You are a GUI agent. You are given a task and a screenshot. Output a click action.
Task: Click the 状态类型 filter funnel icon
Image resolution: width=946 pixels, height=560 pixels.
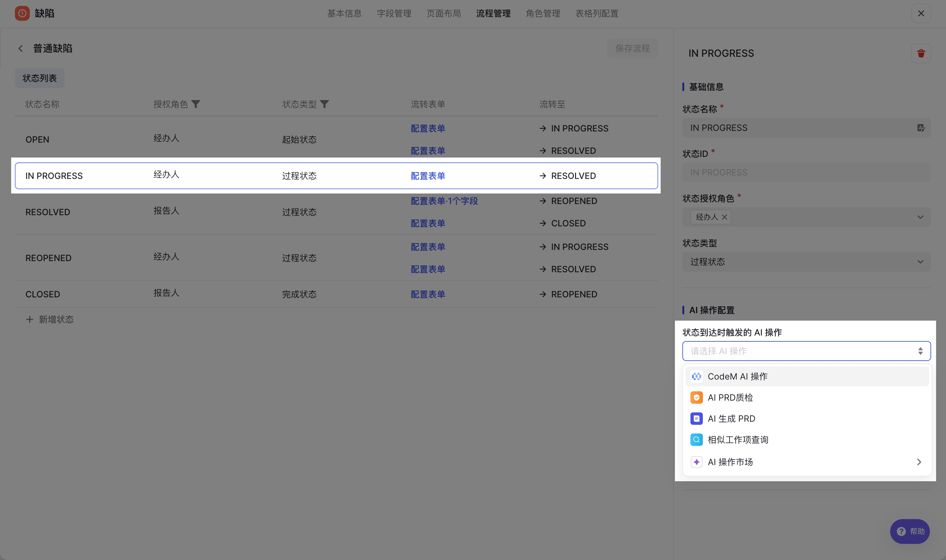coord(324,104)
